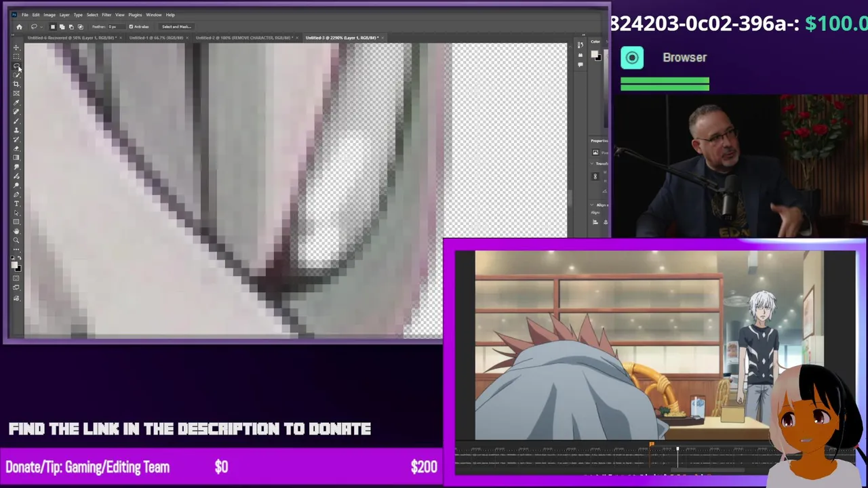Toggle Quick Mask mode
Screen dimensions: 868x488
pyautogui.click(x=16, y=278)
